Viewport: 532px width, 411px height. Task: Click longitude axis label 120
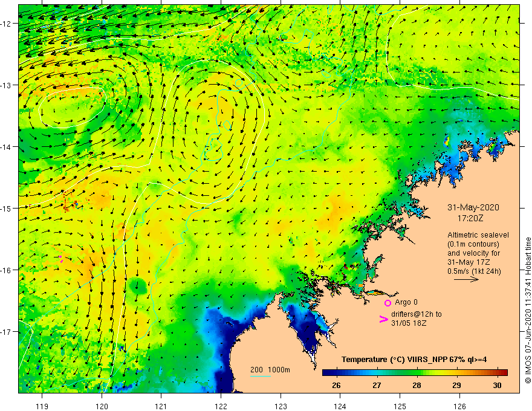[x=102, y=406]
